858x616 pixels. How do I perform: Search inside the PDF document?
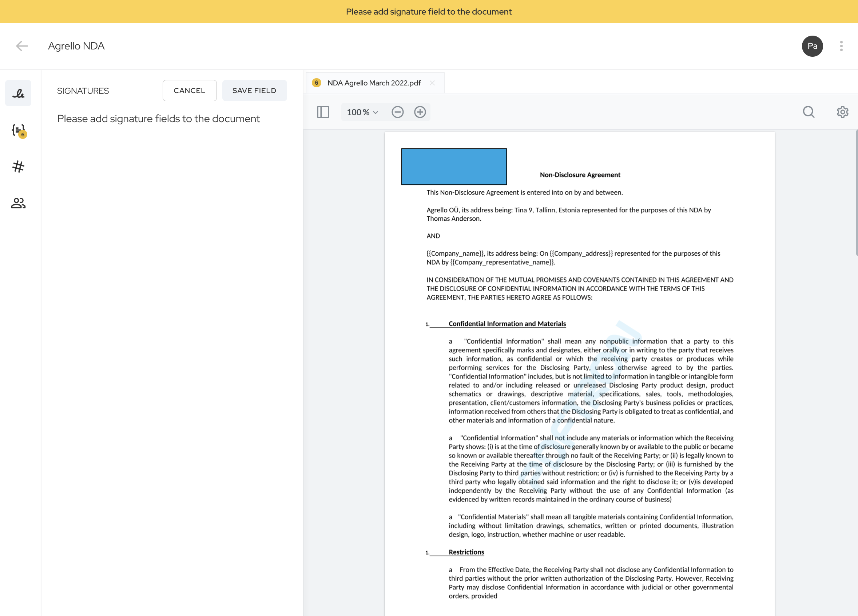(809, 112)
